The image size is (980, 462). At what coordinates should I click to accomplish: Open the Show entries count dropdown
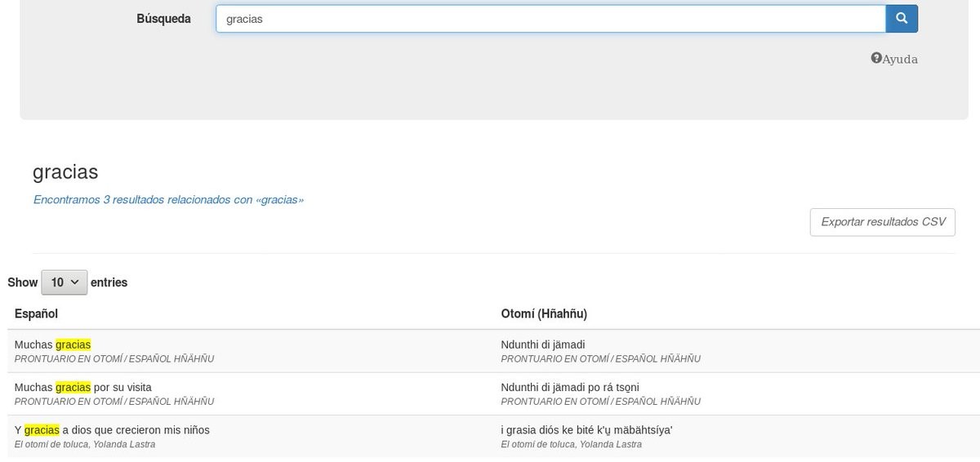(64, 282)
